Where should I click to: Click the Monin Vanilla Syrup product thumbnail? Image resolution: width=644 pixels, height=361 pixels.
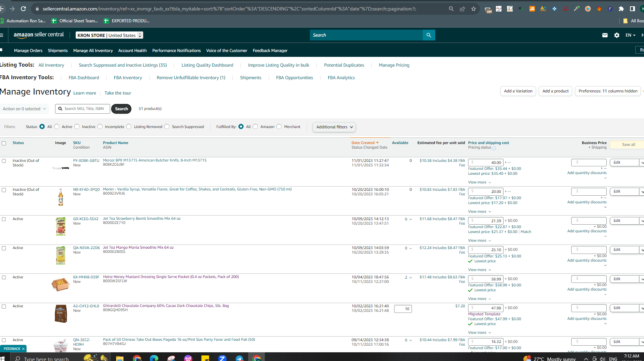61,197
